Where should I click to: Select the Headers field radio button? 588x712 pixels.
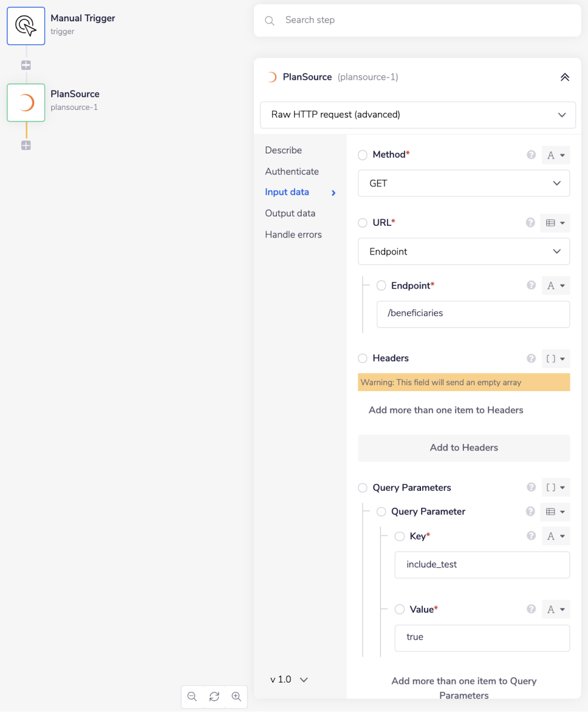point(363,358)
